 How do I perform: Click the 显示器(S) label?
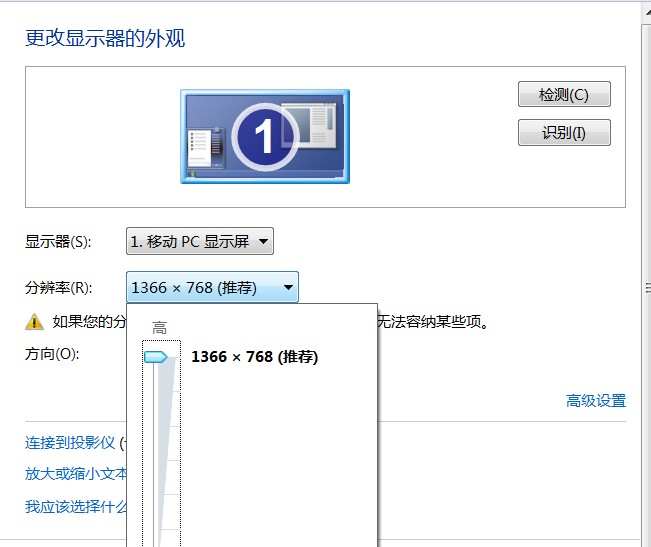58,242
